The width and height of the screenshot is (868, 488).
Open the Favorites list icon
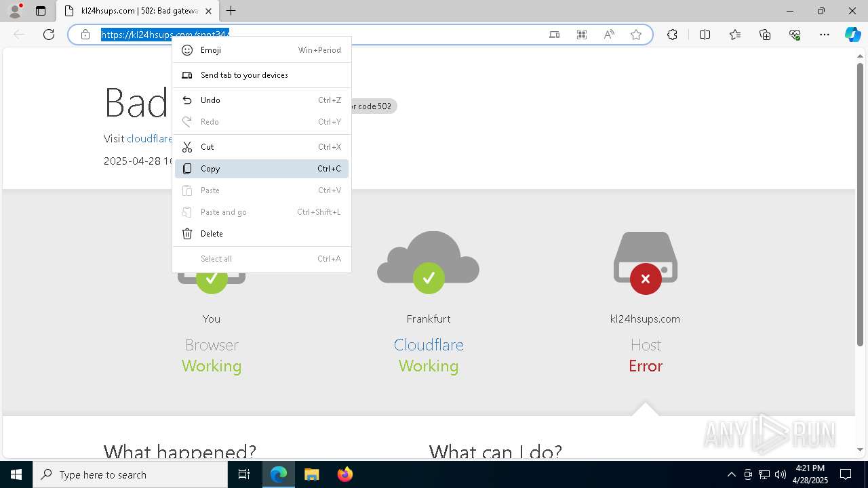tap(735, 35)
